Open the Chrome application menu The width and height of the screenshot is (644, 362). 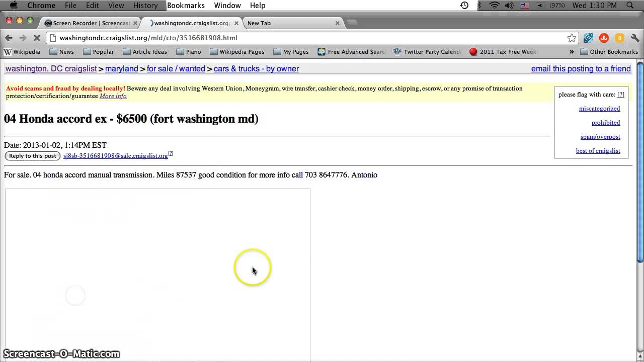tap(41, 6)
